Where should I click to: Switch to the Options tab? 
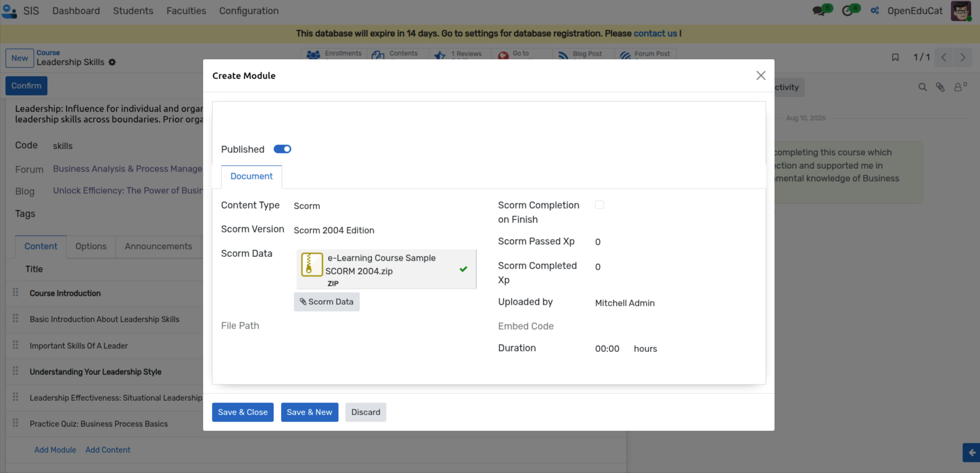pyautogui.click(x=91, y=246)
